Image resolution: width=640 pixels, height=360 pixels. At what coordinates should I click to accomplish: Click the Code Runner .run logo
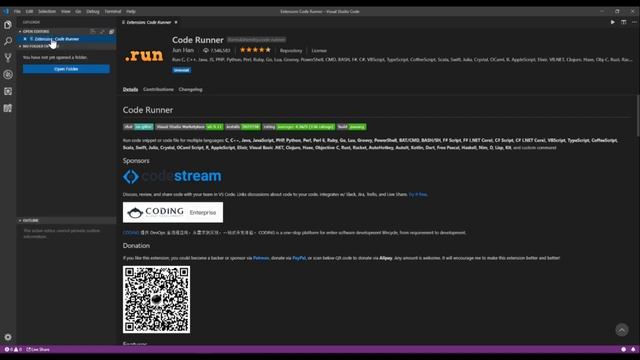pyautogui.click(x=144, y=56)
